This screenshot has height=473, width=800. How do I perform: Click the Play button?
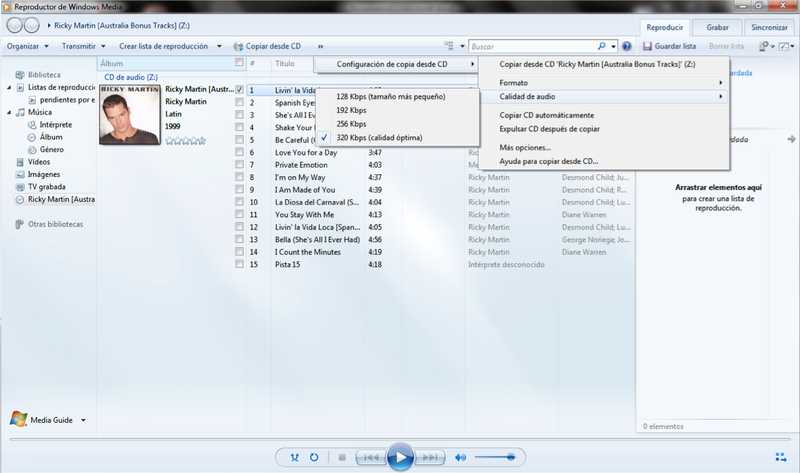click(x=400, y=457)
